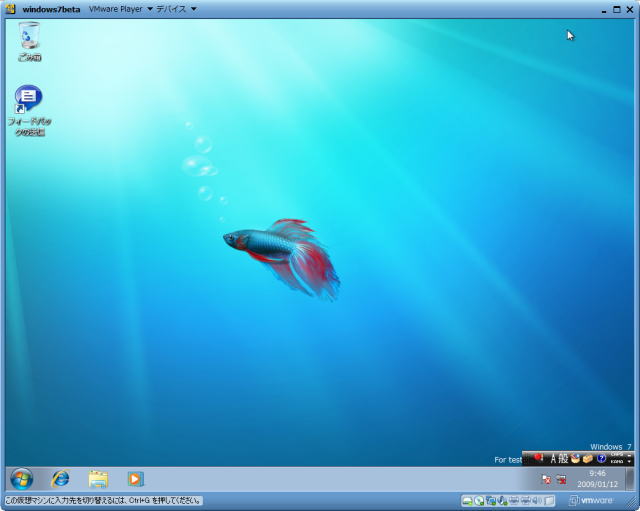Open language bar options arrow

click(x=630, y=462)
